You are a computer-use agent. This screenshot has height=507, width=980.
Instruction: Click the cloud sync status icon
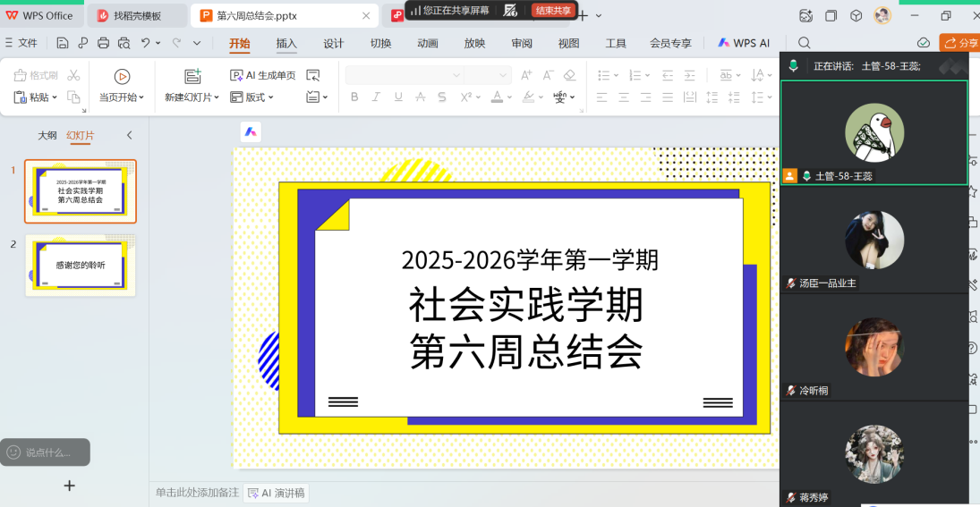click(924, 43)
